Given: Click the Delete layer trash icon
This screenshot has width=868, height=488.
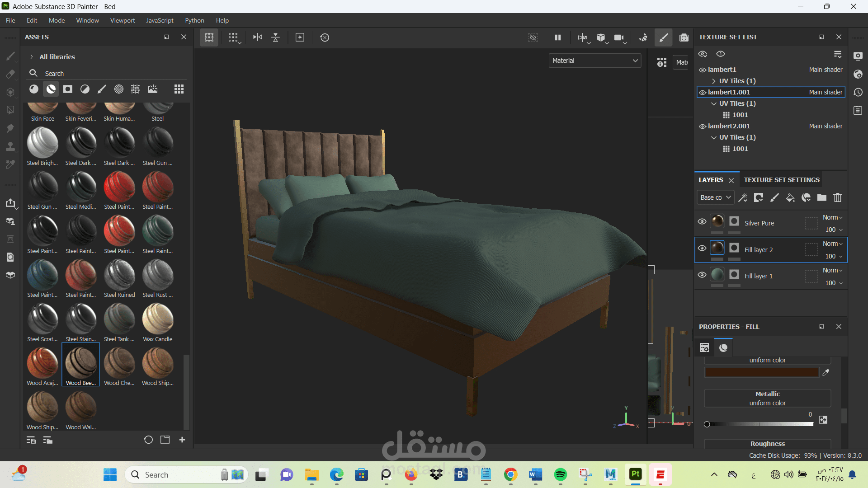Looking at the screenshot, I should point(838,197).
